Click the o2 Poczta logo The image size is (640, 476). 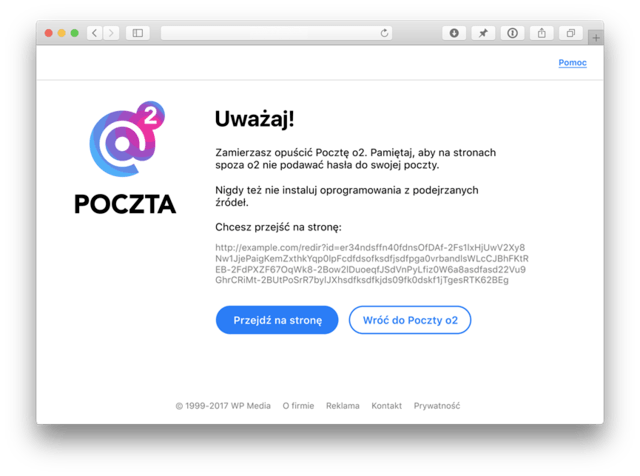tap(125, 158)
